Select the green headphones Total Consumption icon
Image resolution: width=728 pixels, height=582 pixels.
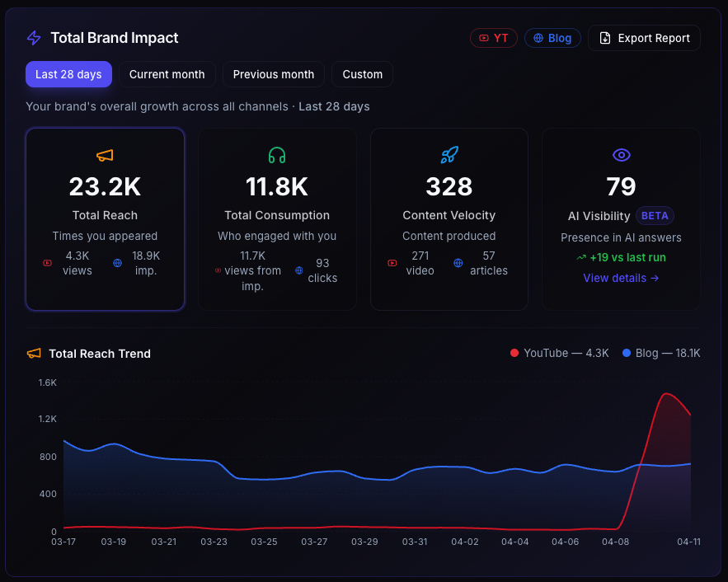pos(277,155)
